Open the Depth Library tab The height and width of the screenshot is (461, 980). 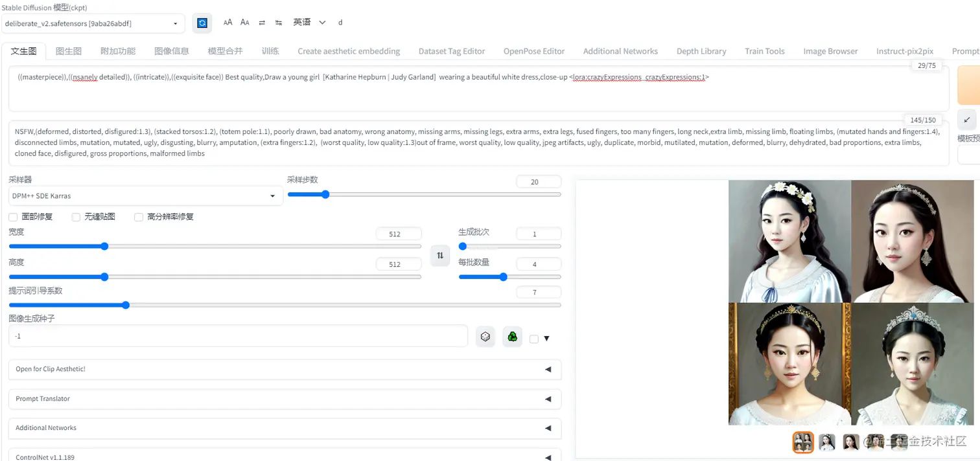point(701,51)
